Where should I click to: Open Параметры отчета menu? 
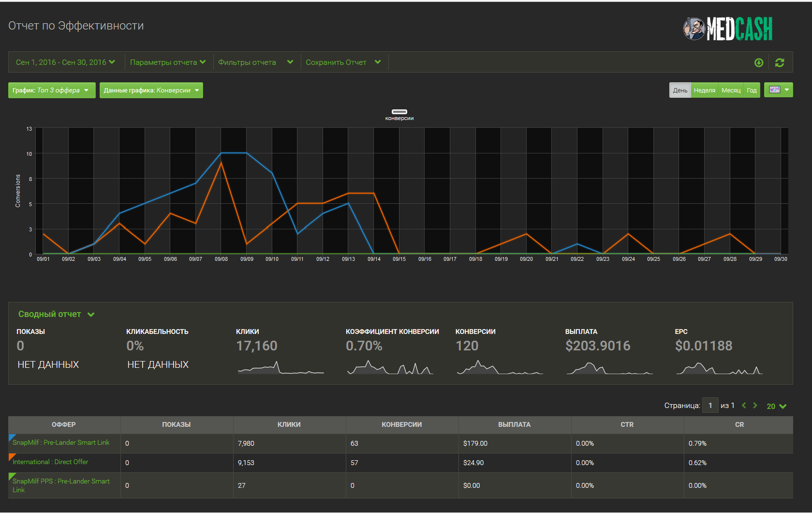click(168, 62)
